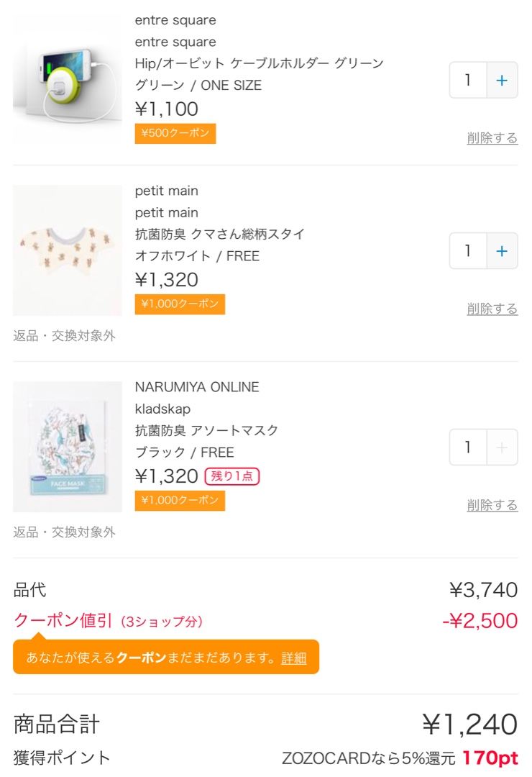Viewport: 532px width, 777px height.
Task: Increase quantity of Hip cable holder
Action: (x=502, y=81)
